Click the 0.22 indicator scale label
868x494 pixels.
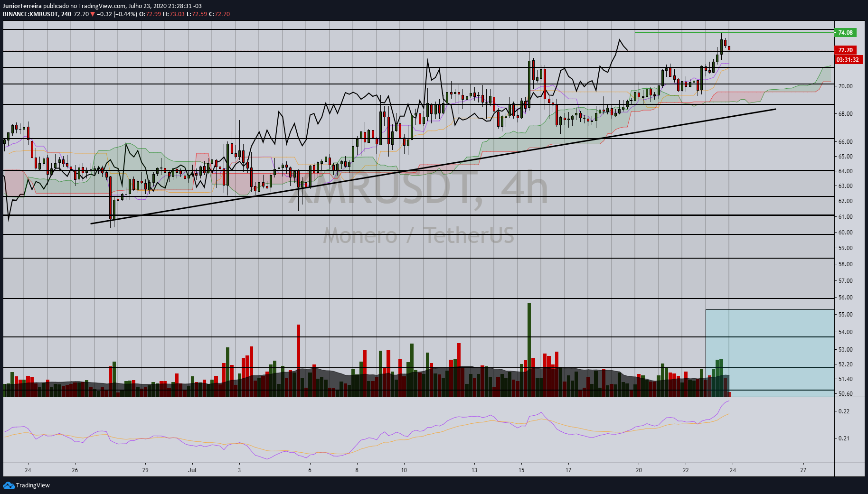tap(844, 411)
